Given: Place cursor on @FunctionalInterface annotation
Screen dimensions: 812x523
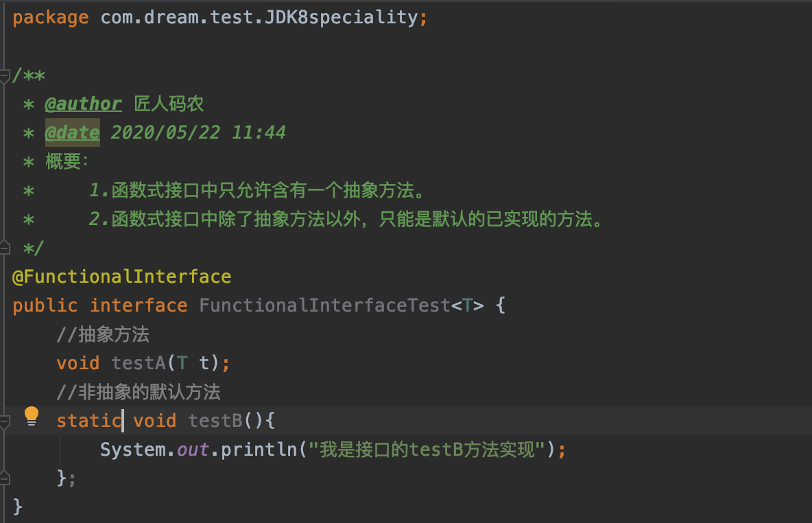Looking at the screenshot, I should click(121, 277).
